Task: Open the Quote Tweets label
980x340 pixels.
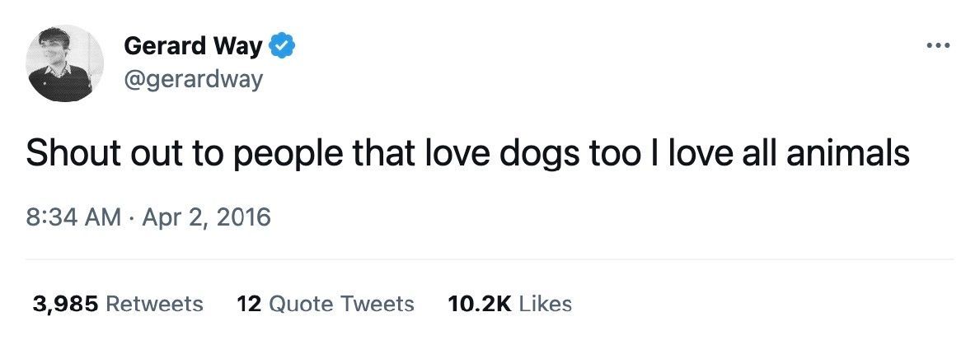Action: (342, 304)
